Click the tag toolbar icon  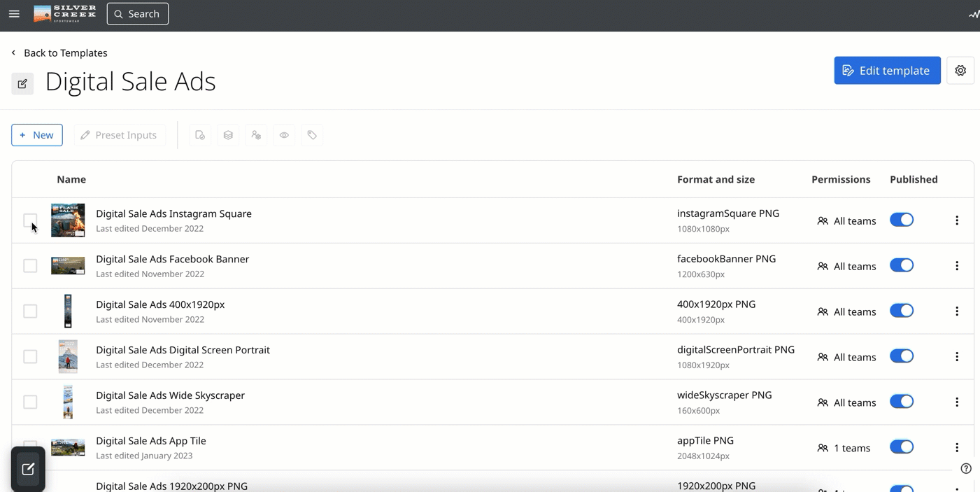coord(312,135)
